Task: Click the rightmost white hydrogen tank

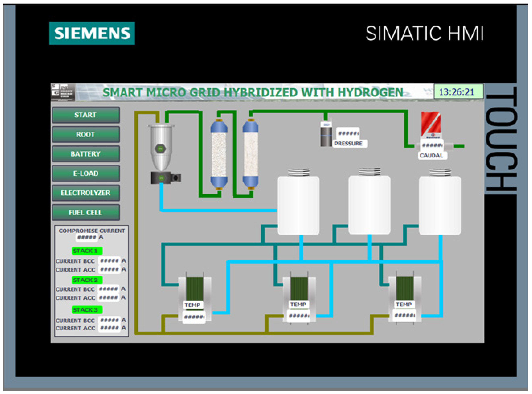Action: 440,205
